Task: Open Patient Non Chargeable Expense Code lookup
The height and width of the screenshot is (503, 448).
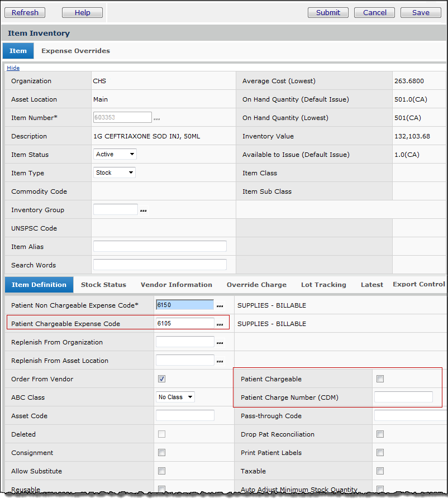Action: [220, 306]
